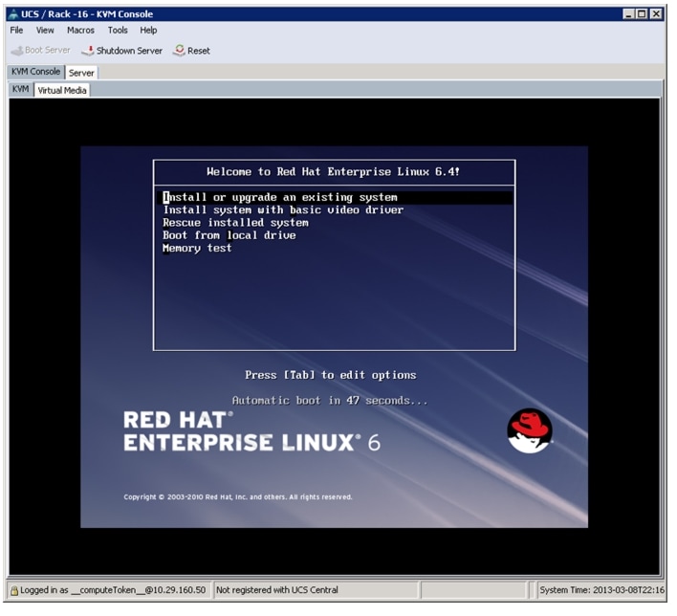The width and height of the screenshot is (677, 616).
Task: Click the Red Hat shadowman logo
Action: click(x=530, y=431)
